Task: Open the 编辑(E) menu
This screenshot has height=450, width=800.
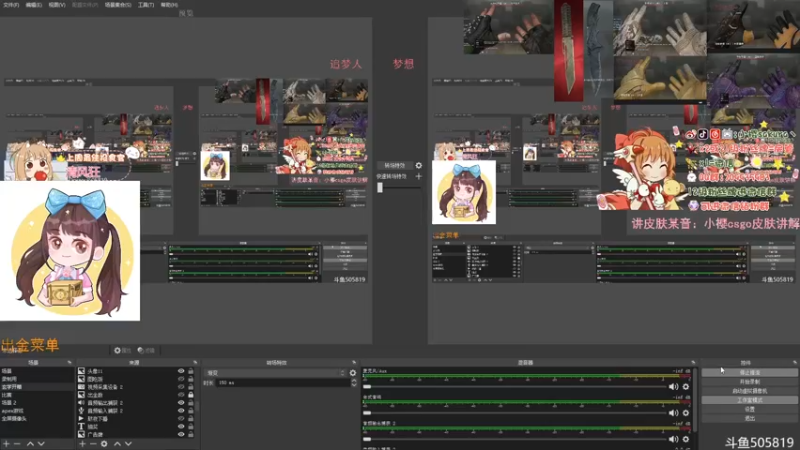Action: coord(34,5)
